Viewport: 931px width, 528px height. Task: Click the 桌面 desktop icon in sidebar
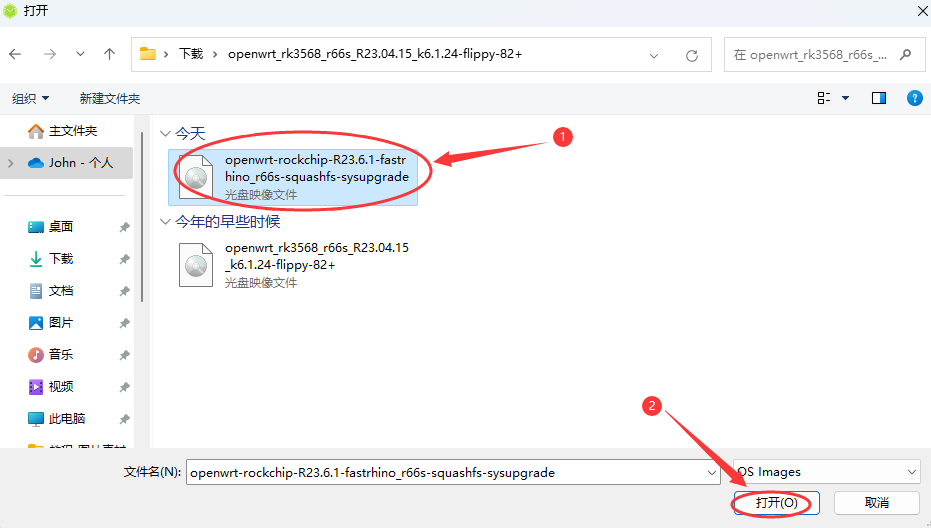click(x=36, y=226)
